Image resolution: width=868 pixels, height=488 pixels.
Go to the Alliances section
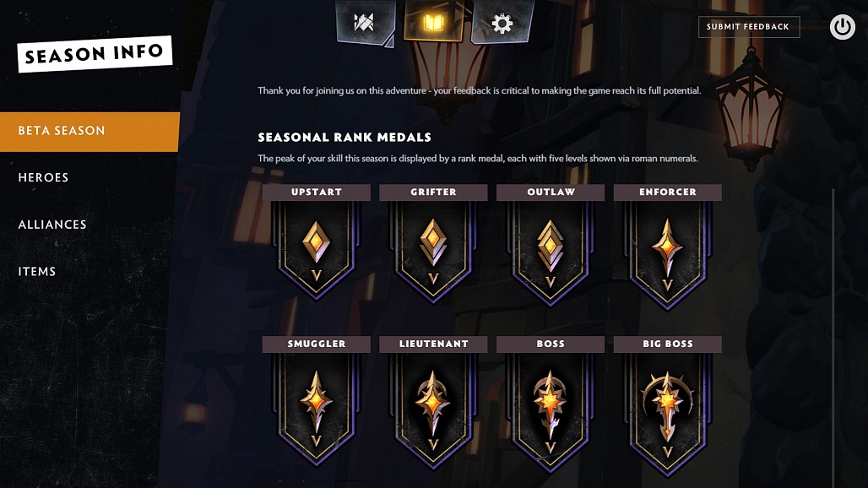[x=52, y=225]
